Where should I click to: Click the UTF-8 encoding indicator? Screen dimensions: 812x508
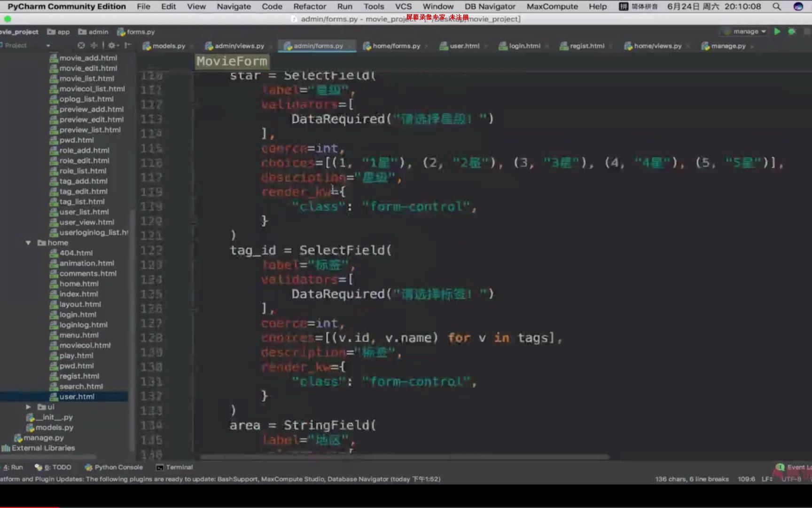pos(792,479)
